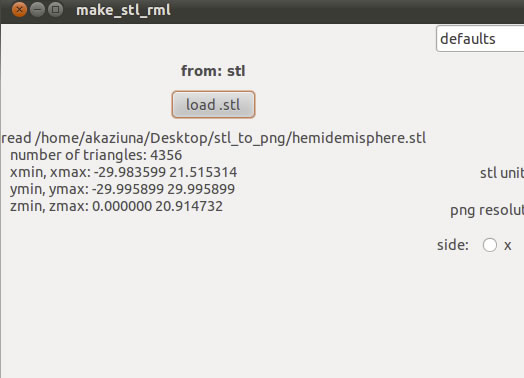This screenshot has width=524, height=378.
Task: Click the png resolution label
Action: [487, 211]
